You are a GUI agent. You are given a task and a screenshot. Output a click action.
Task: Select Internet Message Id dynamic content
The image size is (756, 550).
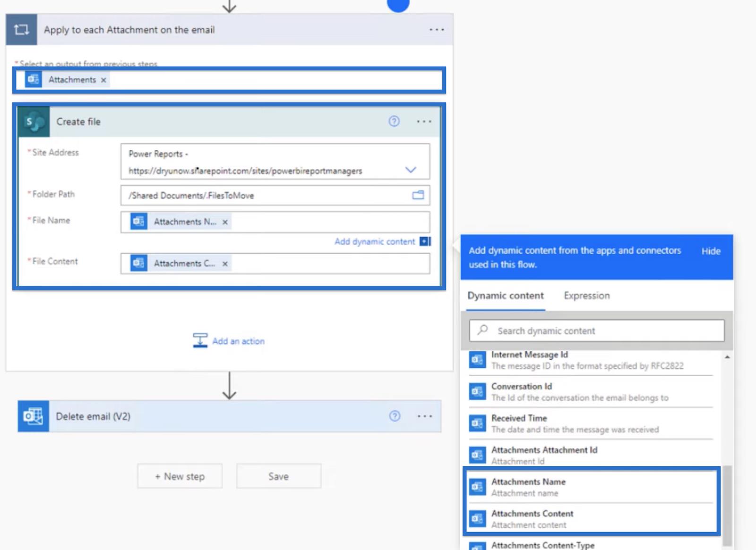[x=591, y=360]
